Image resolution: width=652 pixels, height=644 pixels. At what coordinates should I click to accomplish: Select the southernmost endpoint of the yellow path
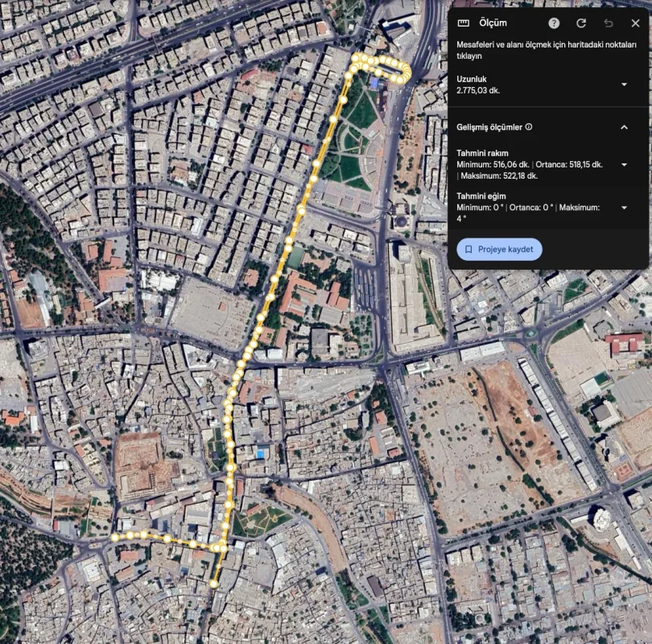click(213, 584)
